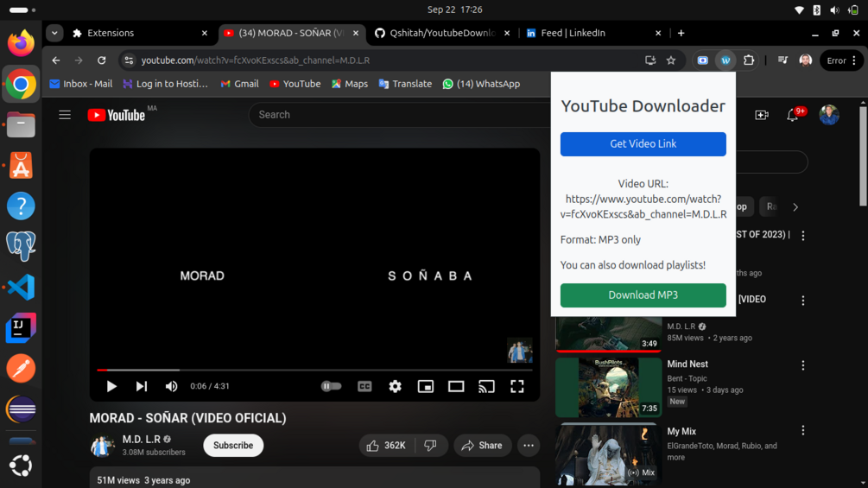The width and height of the screenshot is (868, 488).
Task: Open media controls icon in toolbar
Action: pyautogui.click(x=782, y=60)
